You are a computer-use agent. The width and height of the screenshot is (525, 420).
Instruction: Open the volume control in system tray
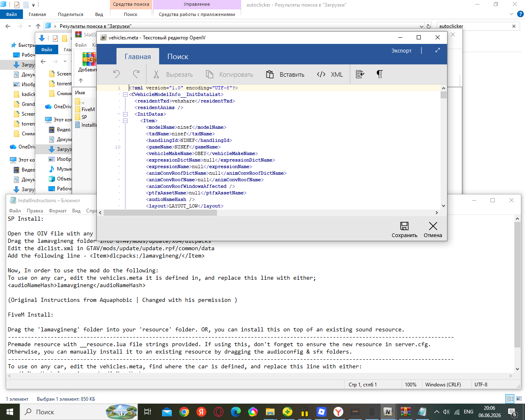pyautogui.click(x=446, y=412)
